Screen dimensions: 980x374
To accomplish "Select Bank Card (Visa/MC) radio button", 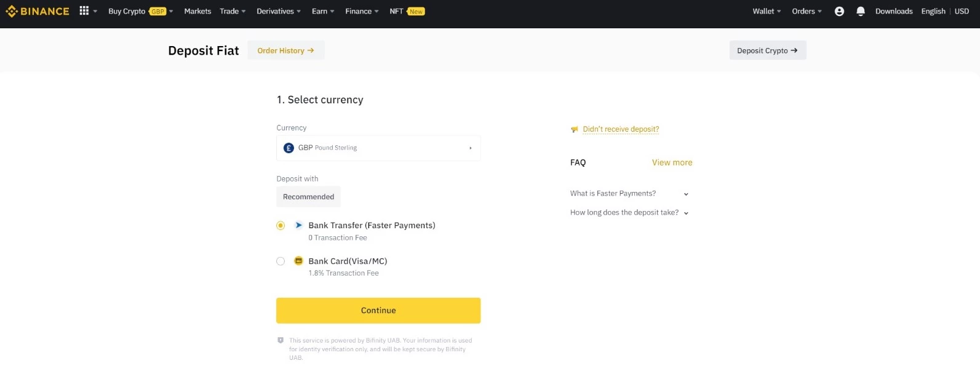I will coord(281,261).
